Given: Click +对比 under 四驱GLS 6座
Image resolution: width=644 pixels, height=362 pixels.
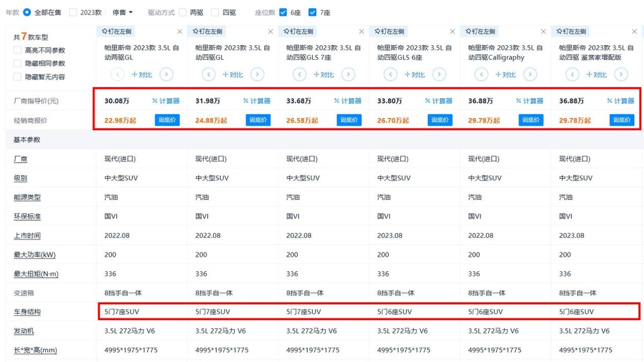Looking at the screenshot, I should tap(416, 75).
